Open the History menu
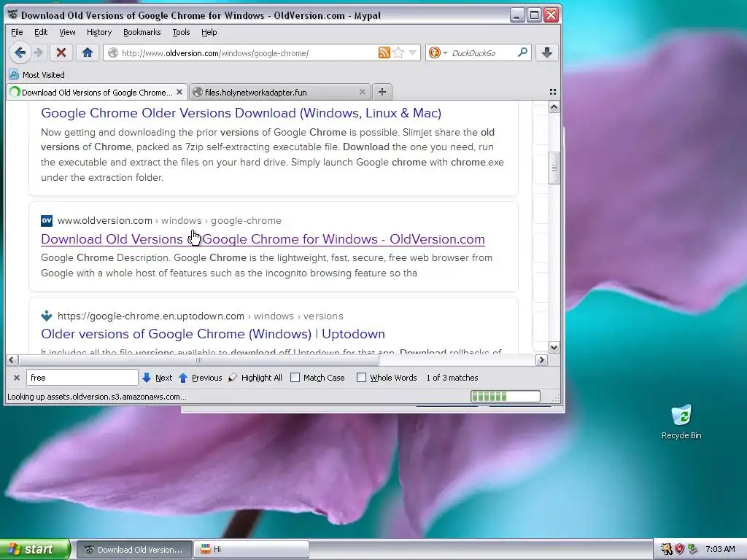 [x=99, y=32]
